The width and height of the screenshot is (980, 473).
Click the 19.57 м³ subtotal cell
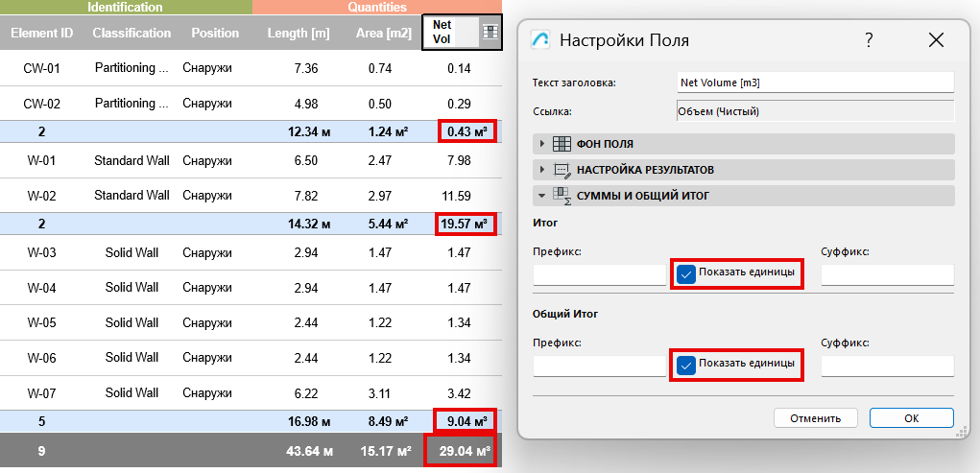[x=465, y=224]
